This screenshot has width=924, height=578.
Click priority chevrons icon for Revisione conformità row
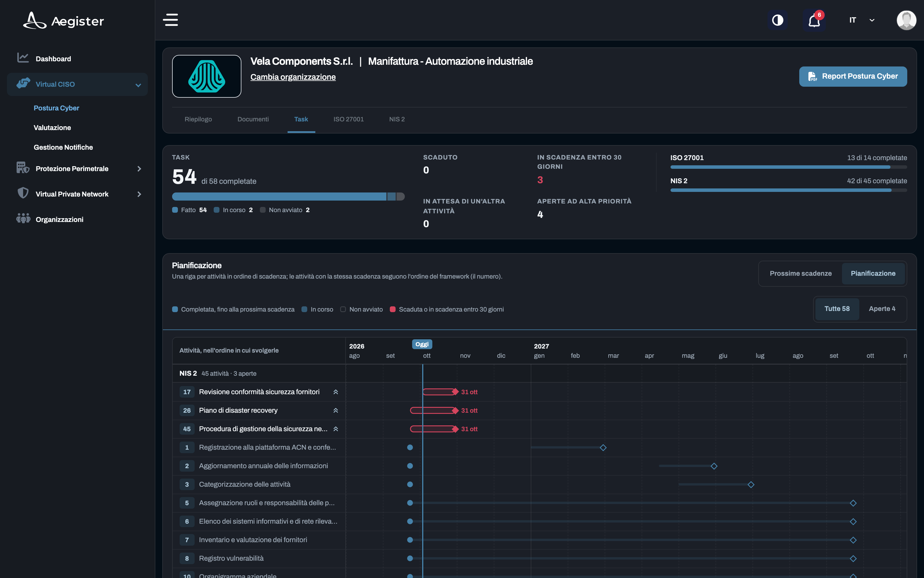pyautogui.click(x=336, y=392)
